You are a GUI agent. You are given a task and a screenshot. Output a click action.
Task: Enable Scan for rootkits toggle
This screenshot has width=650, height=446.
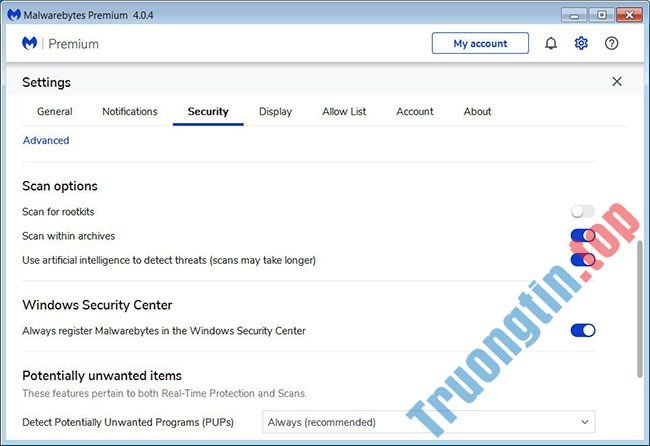tap(582, 212)
